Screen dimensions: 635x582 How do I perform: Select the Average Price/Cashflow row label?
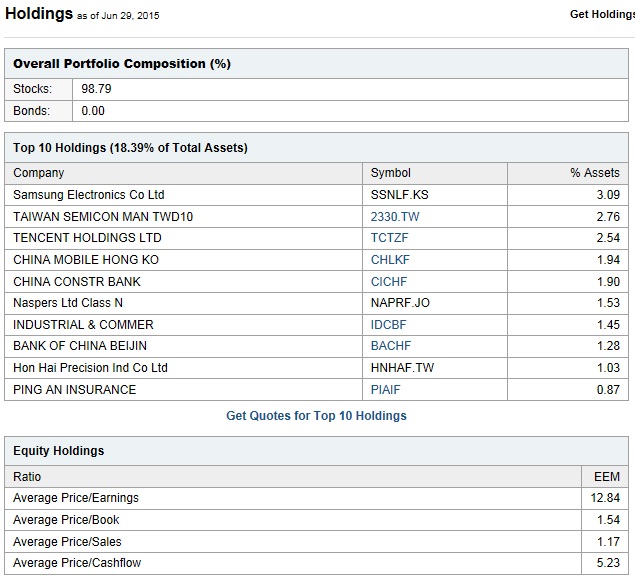pos(77,563)
